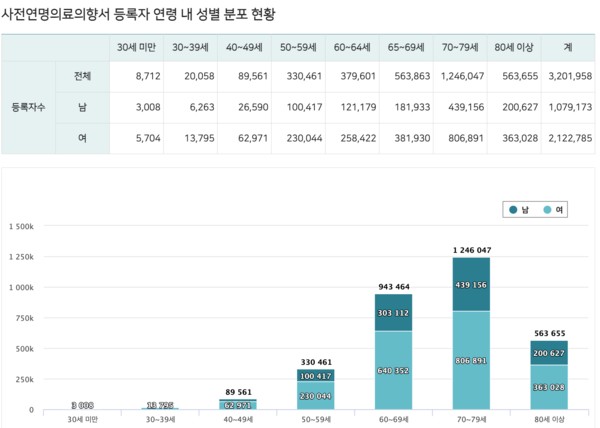This screenshot has height=428, width=600.
Task: Click the 80세 이상 x-axis label under chart
Action: click(x=549, y=420)
